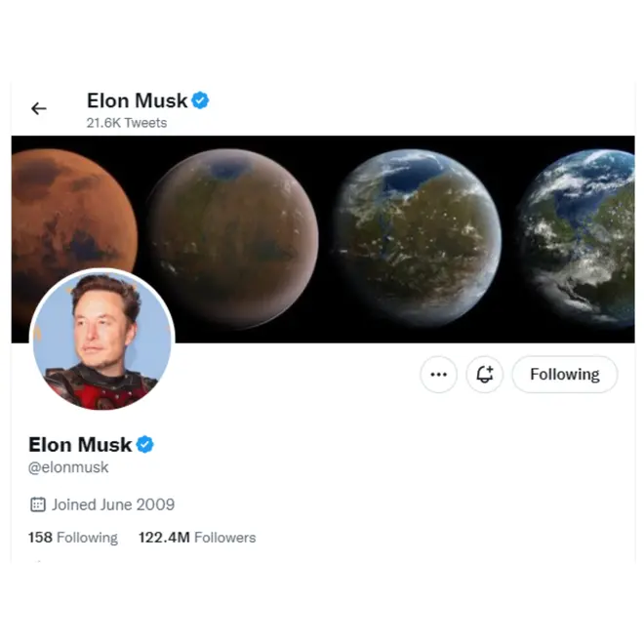The width and height of the screenshot is (644, 644).
Task: Click the verified badge in header title
Action: (x=200, y=101)
